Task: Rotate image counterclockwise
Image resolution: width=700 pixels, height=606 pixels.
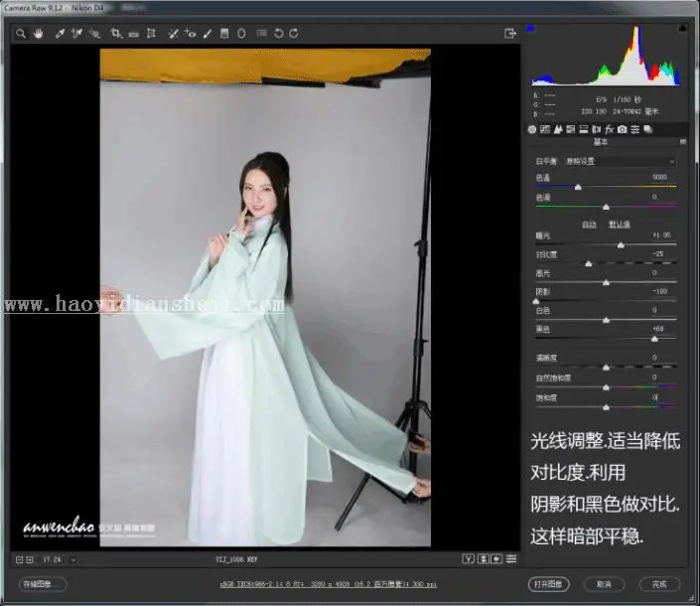Action: tap(279, 34)
